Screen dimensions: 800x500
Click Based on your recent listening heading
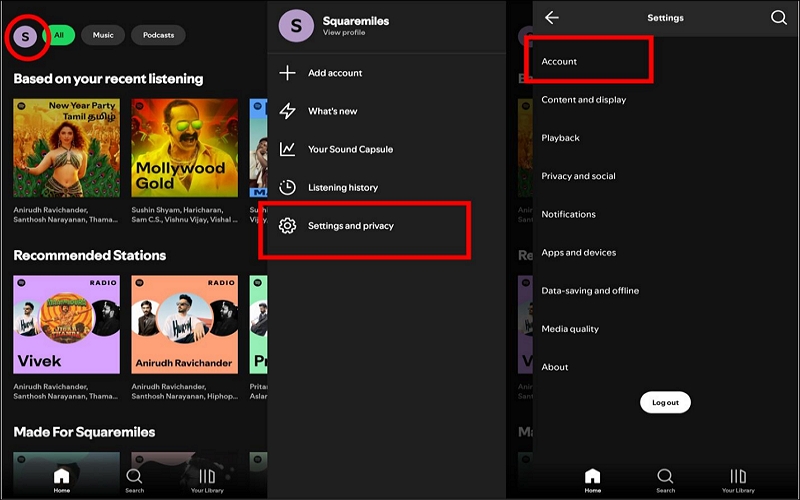(x=108, y=79)
